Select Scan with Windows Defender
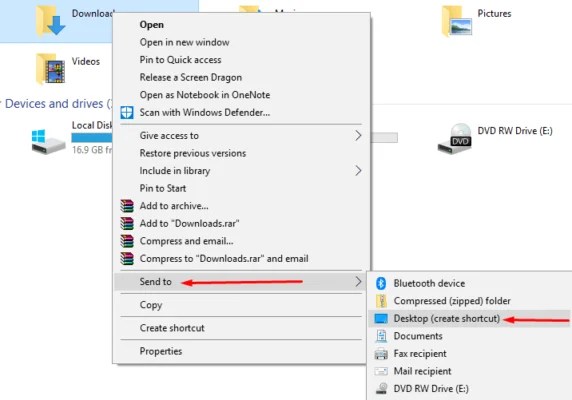572x400 pixels. coord(241,112)
